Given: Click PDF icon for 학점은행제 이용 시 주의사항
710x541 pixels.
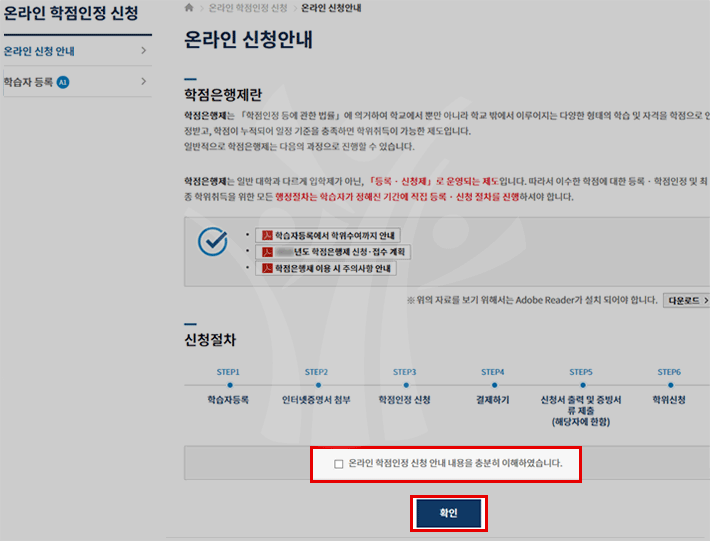Looking at the screenshot, I should click(267, 269).
